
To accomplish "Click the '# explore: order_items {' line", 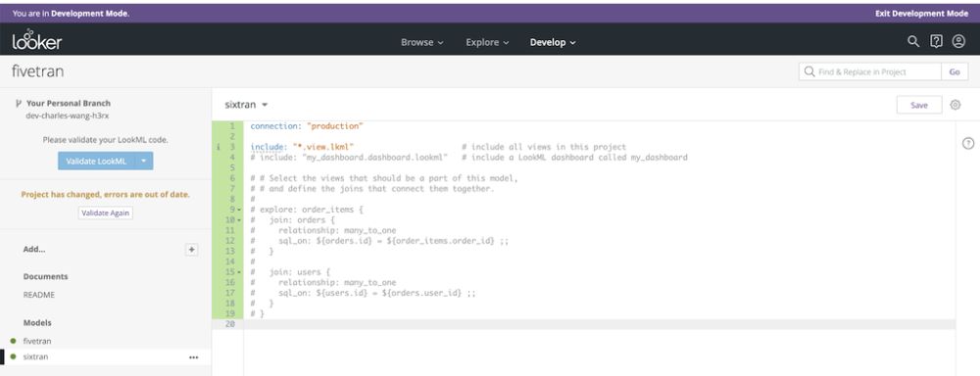I will click(x=306, y=210).
